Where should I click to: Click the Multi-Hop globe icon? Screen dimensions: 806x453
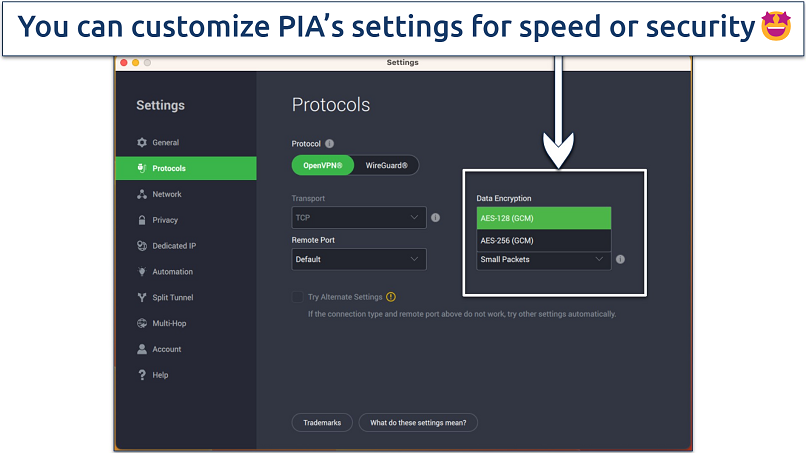(x=142, y=324)
